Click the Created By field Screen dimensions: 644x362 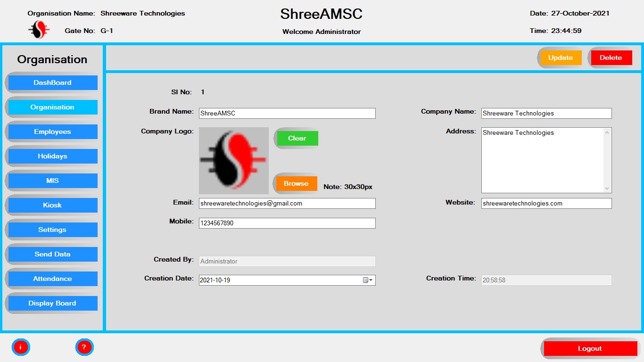pyautogui.click(x=287, y=261)
